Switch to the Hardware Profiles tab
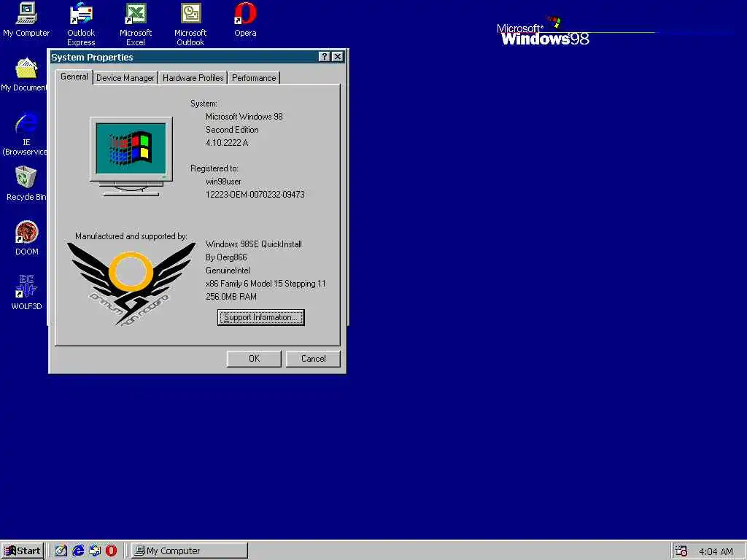This screenshot has width=747, height=560. tap(193, 77)
